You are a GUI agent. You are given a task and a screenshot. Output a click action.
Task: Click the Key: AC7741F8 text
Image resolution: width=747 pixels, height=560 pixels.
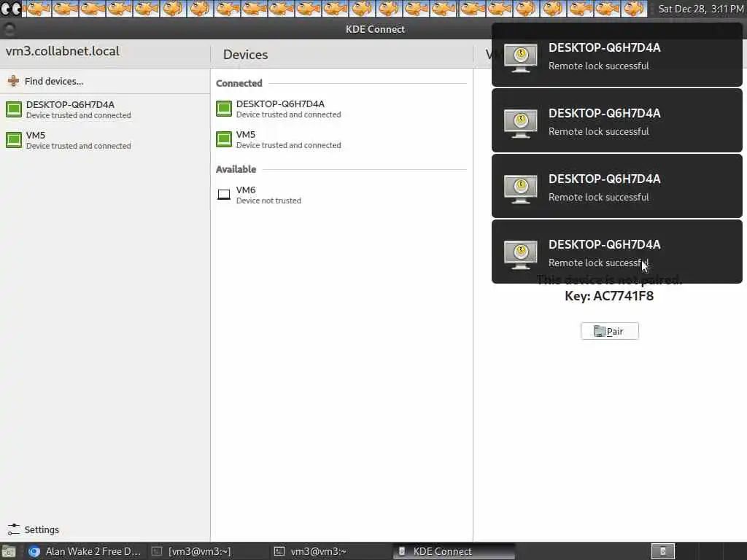(x=609, y=296)
